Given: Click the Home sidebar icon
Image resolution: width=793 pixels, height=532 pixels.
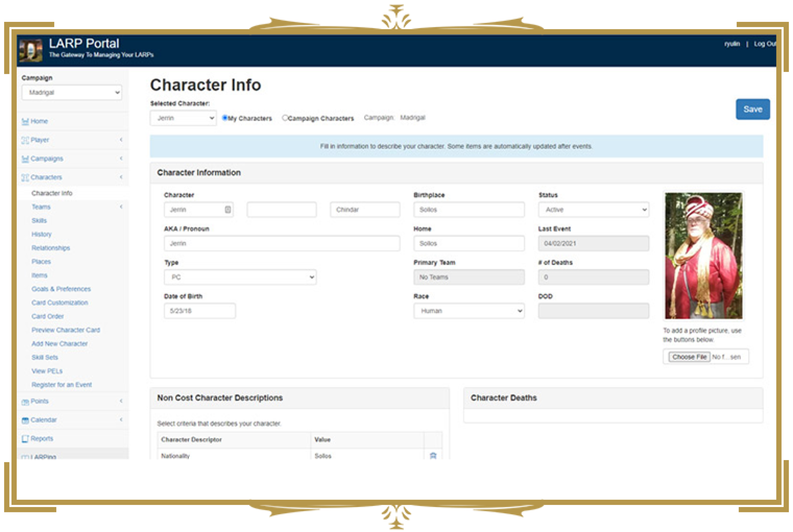Looking at the screenshot, I should coord(25,122).
